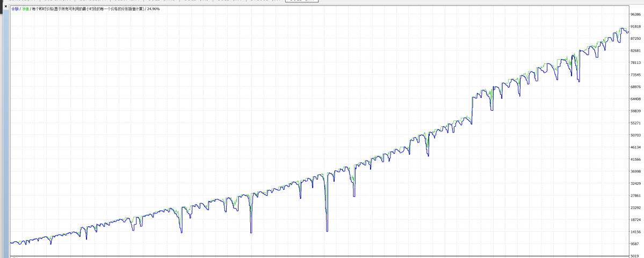Screen dimensions: 644x258
Task: Click the 50703 axis value
Action: click(x=635, y=135)
